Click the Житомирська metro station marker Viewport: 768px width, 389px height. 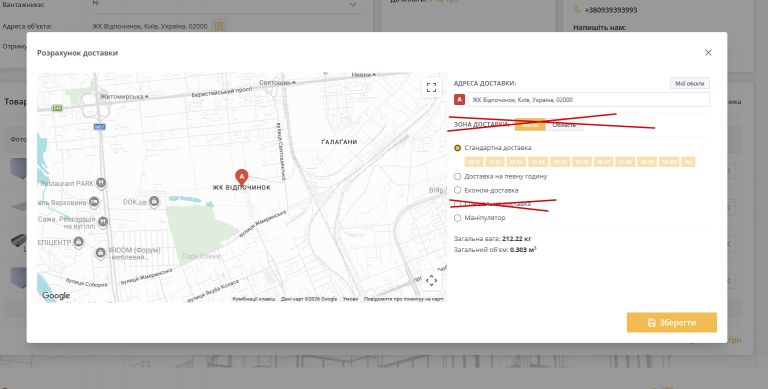click(146, 97)
